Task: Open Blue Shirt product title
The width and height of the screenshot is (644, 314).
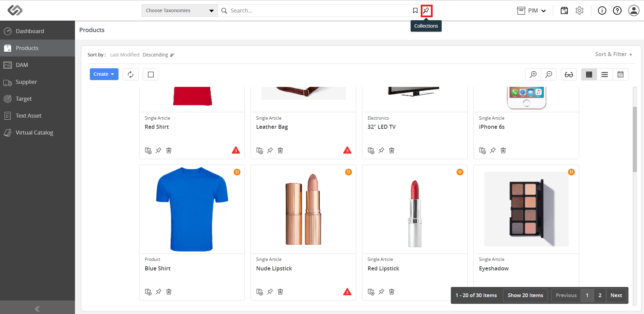Action: click(158, 268)
